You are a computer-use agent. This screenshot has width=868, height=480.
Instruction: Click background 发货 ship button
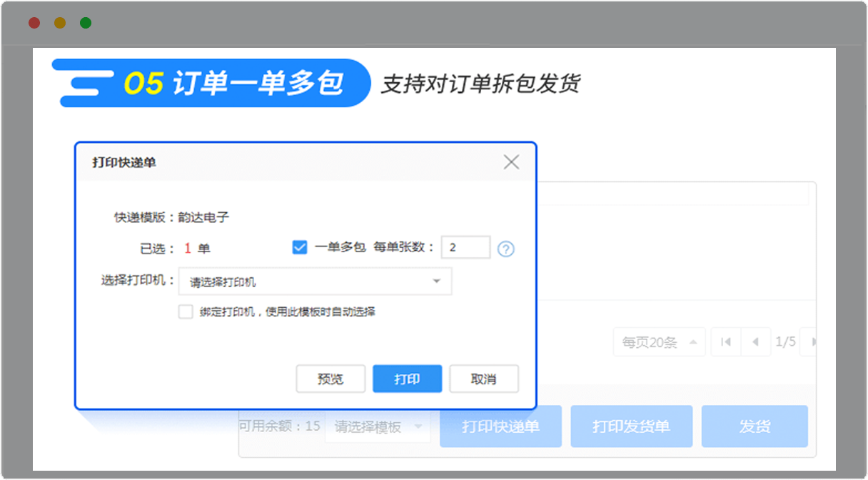[x=755, y=426]
